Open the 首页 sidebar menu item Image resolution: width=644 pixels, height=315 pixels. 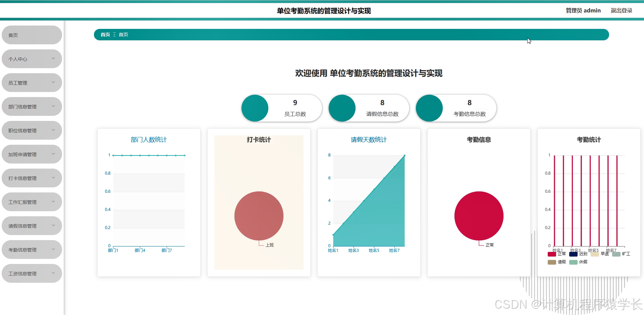coord(32,35)
